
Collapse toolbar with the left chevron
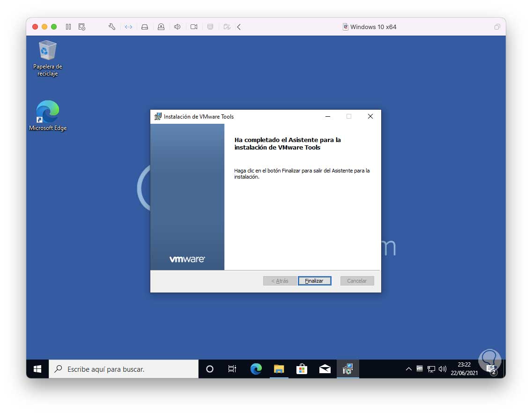[x=239, y=27]
